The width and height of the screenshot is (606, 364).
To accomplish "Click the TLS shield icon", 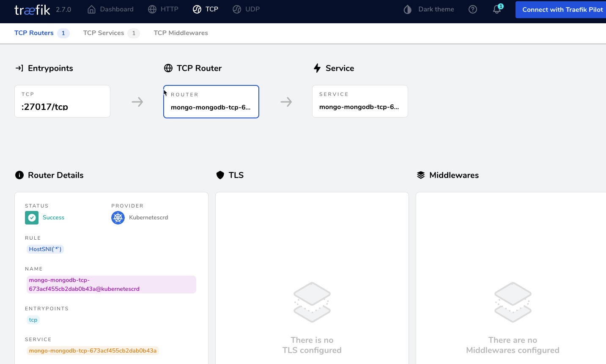I will 220,175.
